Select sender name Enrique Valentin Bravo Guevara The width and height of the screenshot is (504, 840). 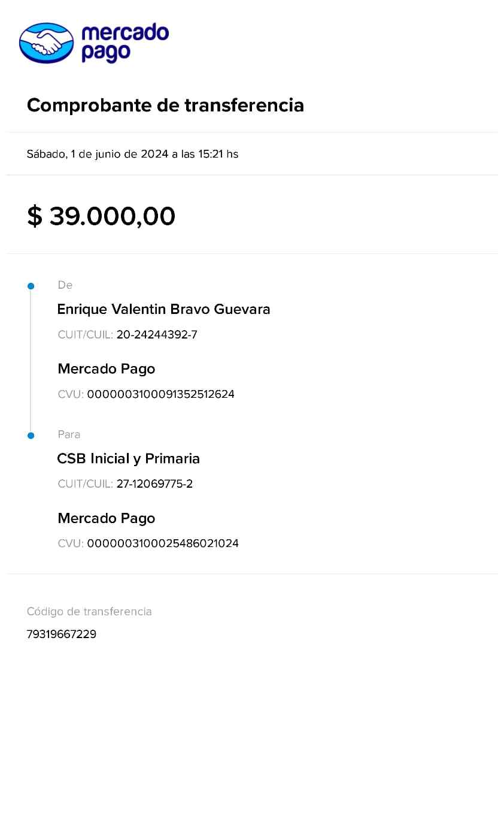(x=163, y=309)
